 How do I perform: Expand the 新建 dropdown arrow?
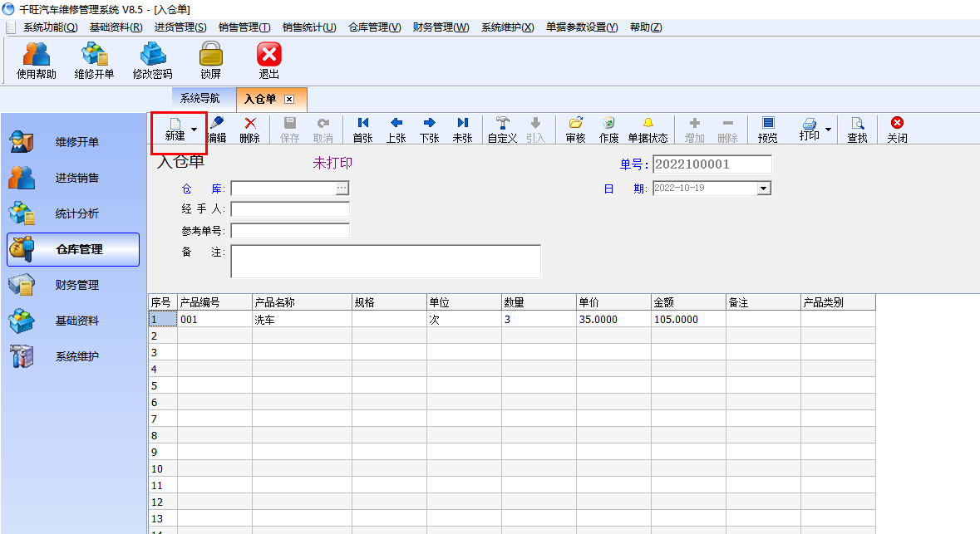pyautogui.click(x=195, y=130)
